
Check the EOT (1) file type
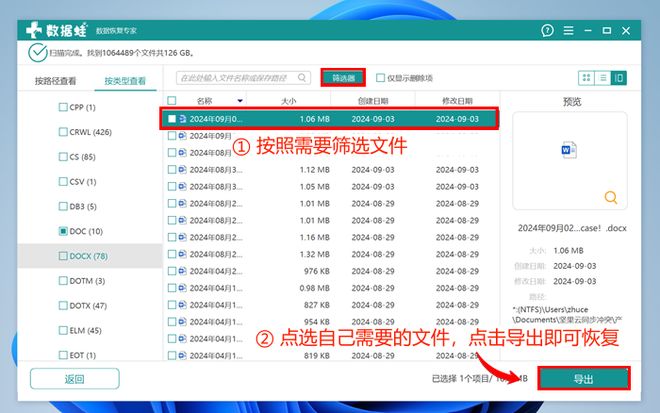pos(63,355)
